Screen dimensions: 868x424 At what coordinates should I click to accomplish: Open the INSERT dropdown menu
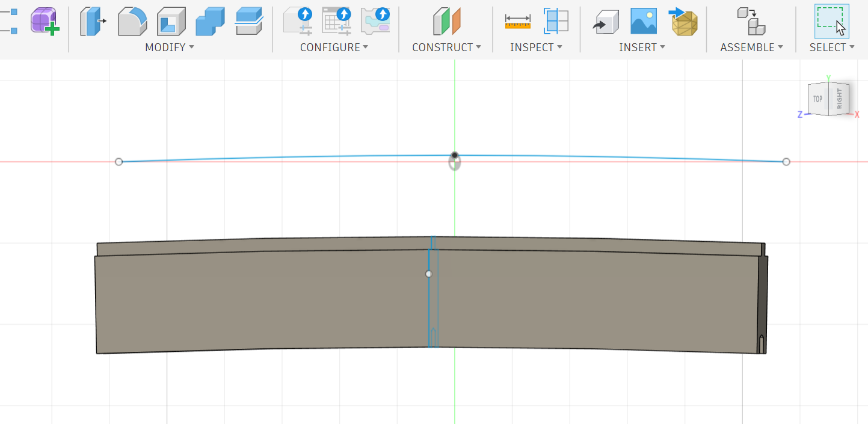[x=642, y=48]
